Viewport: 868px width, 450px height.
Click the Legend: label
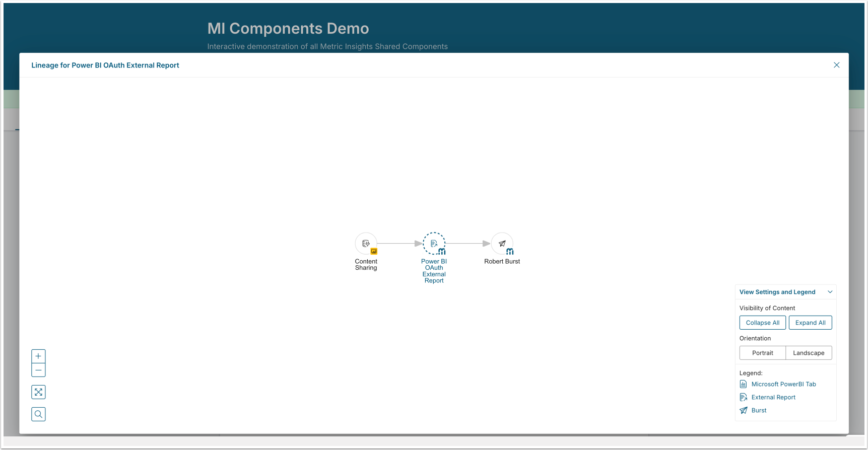click(x=751, y=373)
